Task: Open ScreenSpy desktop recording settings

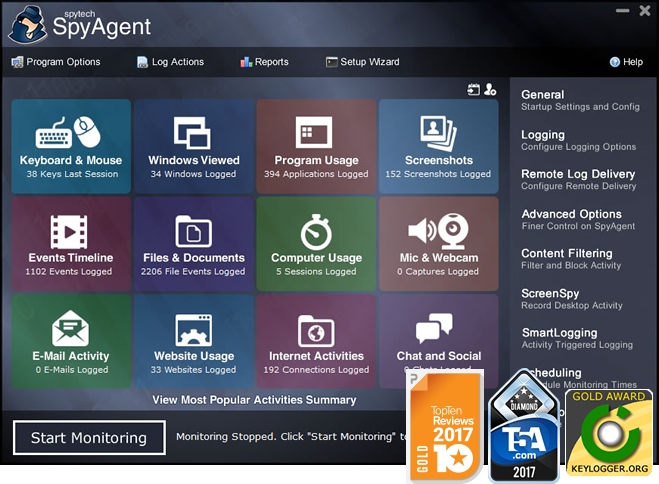Action: 572,299
